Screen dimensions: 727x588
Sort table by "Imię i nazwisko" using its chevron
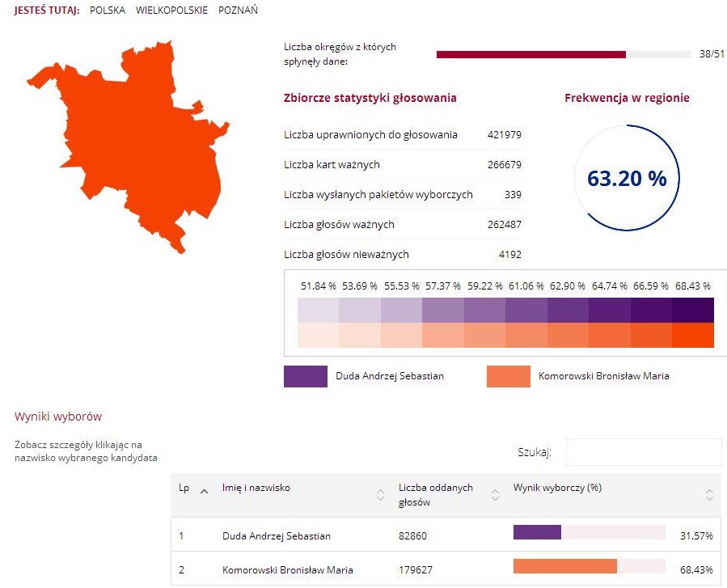click(378, 492)
